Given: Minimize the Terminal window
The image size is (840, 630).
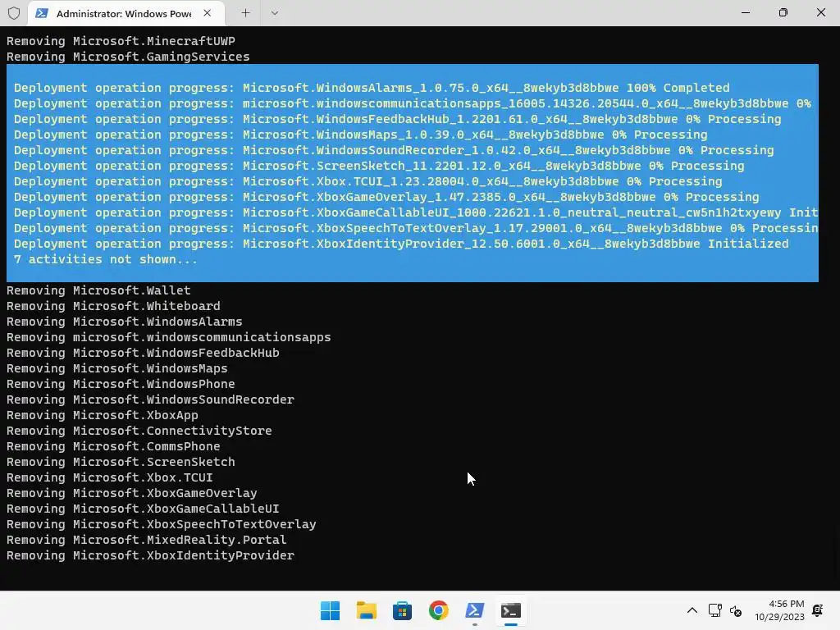Looking at the screenshot, I should click(x=745, y=13).
